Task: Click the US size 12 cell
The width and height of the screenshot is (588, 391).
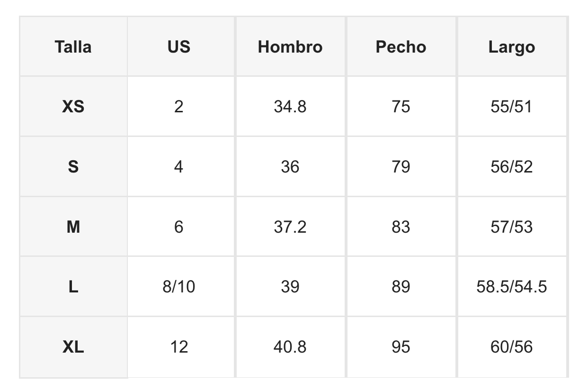Action: 178,347
